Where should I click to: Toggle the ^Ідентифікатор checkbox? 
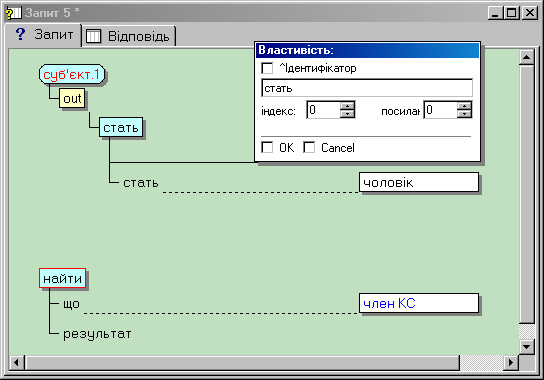point(267,68)
